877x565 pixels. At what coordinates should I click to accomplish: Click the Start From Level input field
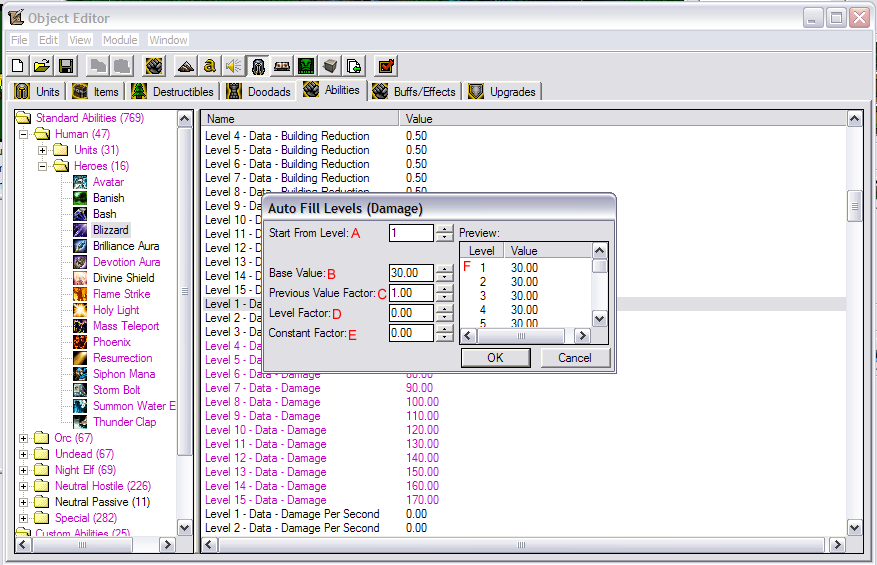[x=411, y=233]
